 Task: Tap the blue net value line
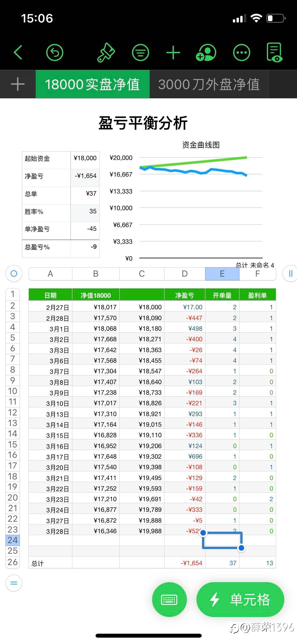tap(194, 171)
